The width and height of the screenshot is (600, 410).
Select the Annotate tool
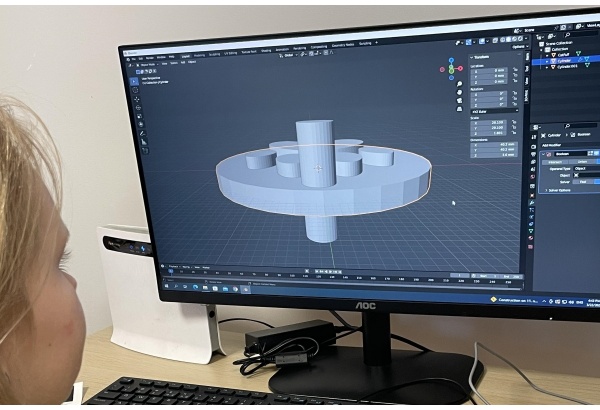tap(142, 134)
